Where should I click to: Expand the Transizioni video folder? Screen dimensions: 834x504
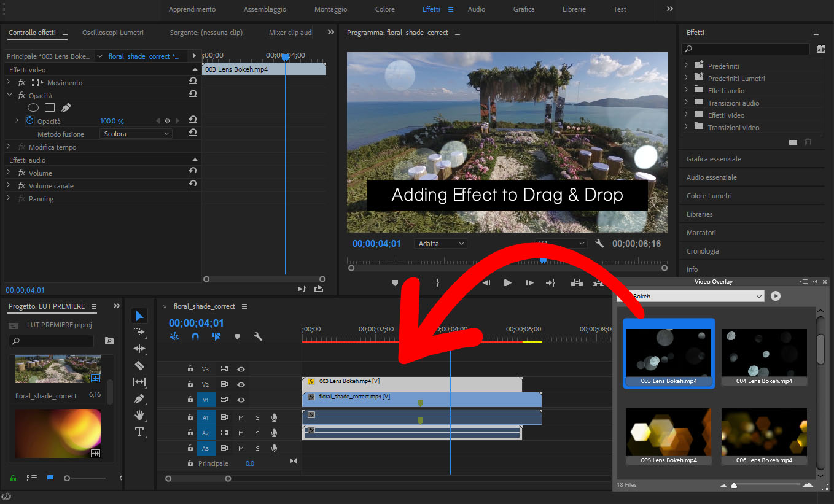pos(688,127)
